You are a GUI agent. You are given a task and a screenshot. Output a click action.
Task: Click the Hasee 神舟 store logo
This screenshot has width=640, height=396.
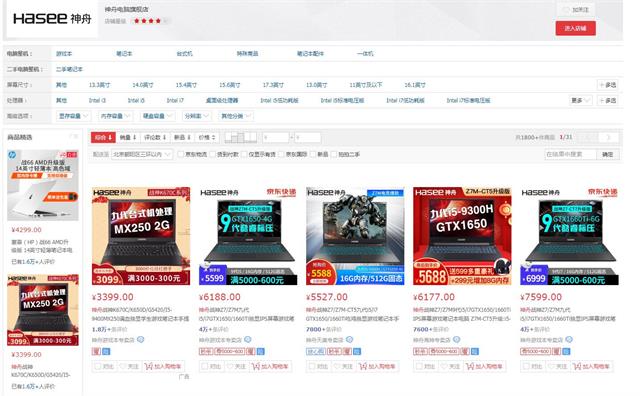tap(52, 18)
